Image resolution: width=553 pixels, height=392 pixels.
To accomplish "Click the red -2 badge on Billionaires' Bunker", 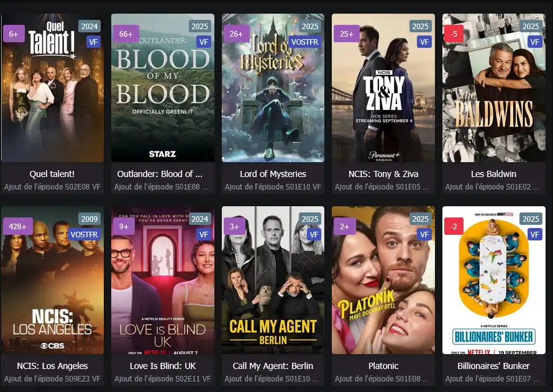I will point(454,226).
